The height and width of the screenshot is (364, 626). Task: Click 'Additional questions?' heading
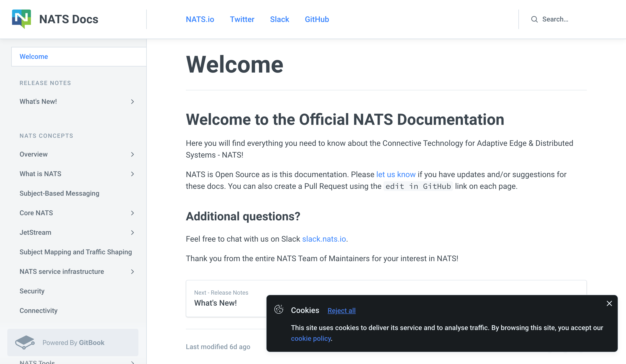(243, 216)
